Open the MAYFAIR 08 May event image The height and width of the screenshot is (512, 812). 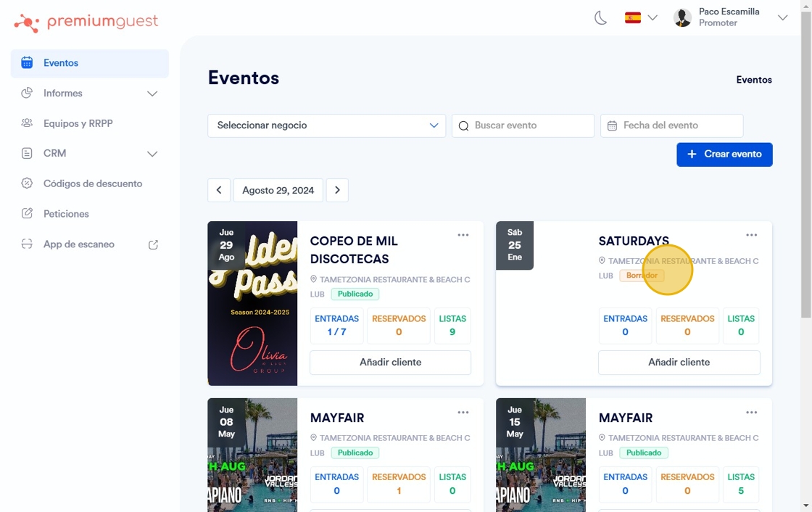[253, 455]
